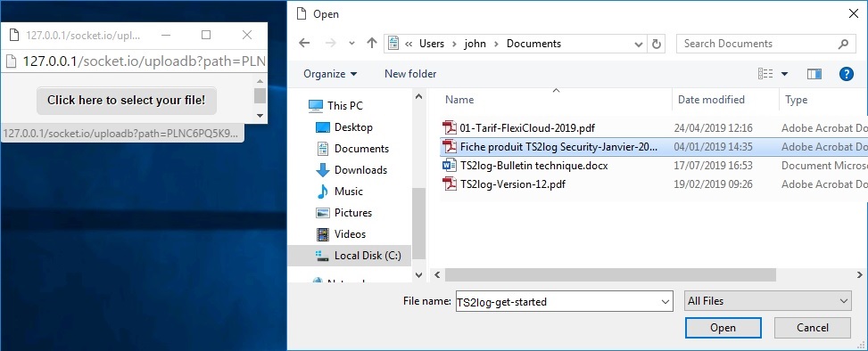Click the browser page scroll down arrow
Viewport: 868px width, 351px height.
pyautogui.click(x=260, y=116)
